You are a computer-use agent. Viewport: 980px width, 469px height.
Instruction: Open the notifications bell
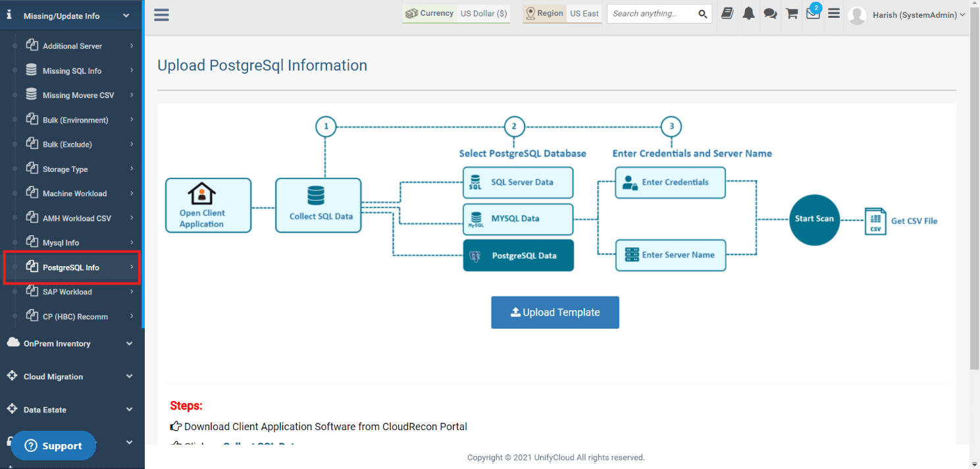pos(748,13)
